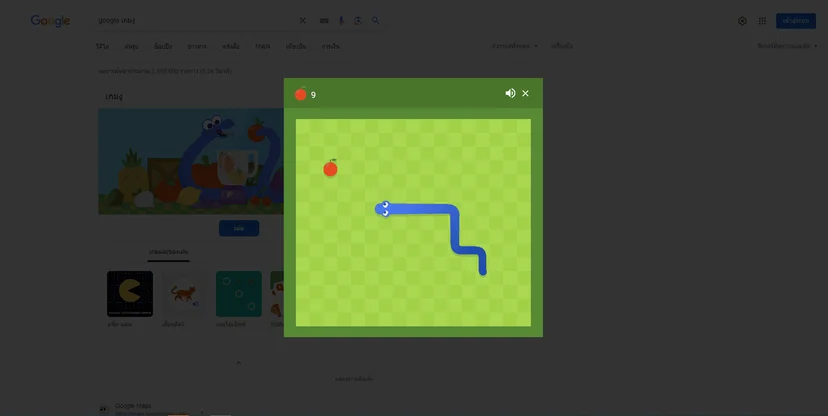This screenshot has width=828, height=416.
Task: Open the teal Minesweeper game thumbnail
Action: tap(239, 294)
